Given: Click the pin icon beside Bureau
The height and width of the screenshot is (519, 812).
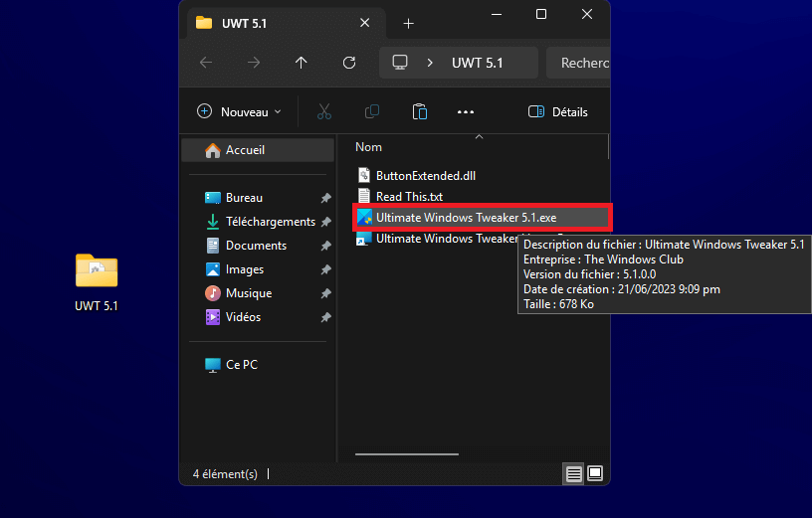Looking at the screenshot, I should pyautogui.click(x=325, y=198).
